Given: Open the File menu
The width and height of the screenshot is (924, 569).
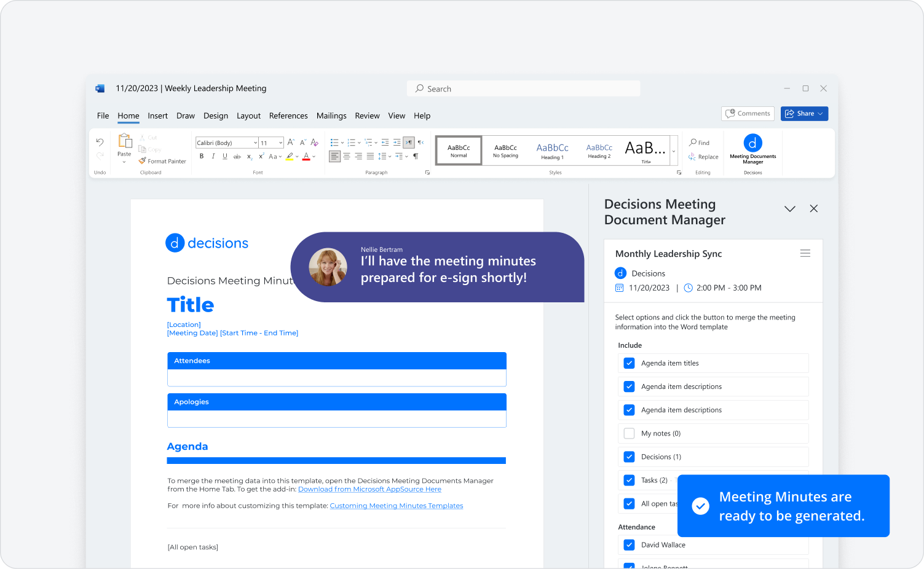Looking at the screenshot, I should 103,116.
